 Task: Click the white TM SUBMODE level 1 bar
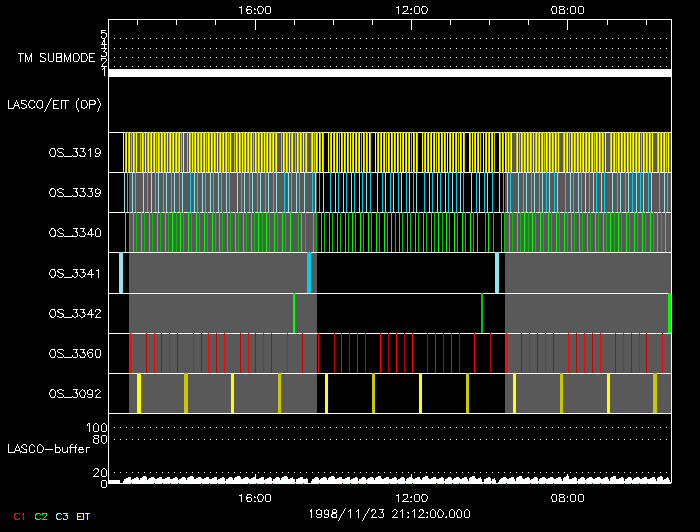pos(389,73)
